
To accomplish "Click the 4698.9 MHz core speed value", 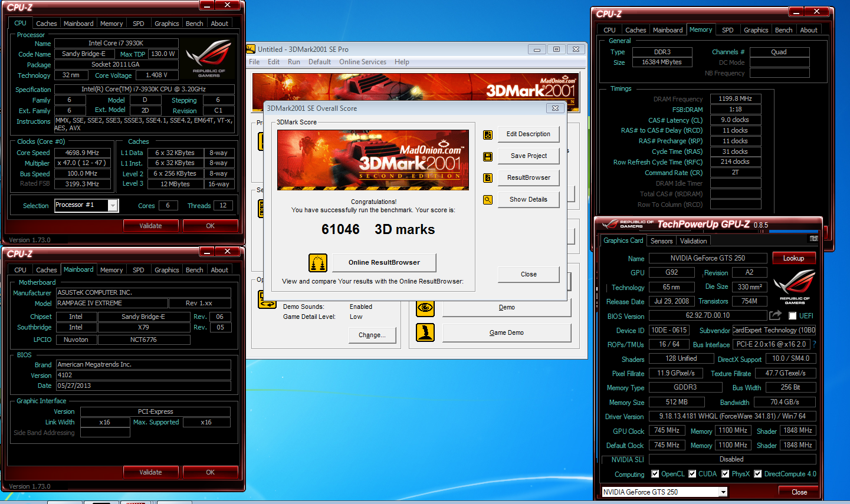I will (83, 153).
